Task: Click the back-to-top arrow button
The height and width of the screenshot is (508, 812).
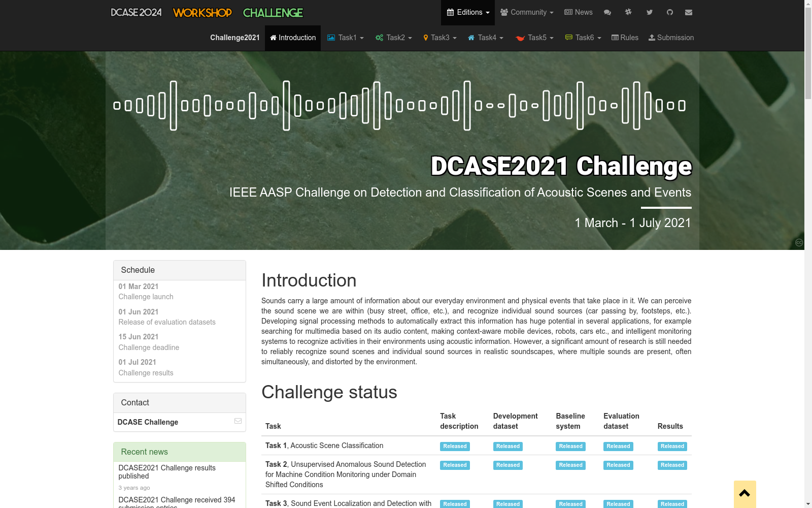Action: [745, 494]
